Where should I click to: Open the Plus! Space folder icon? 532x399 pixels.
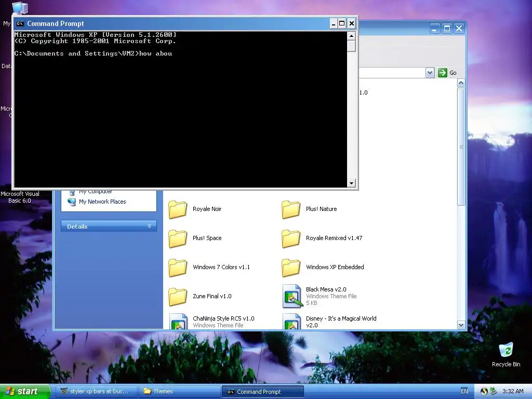coord(178,238)
